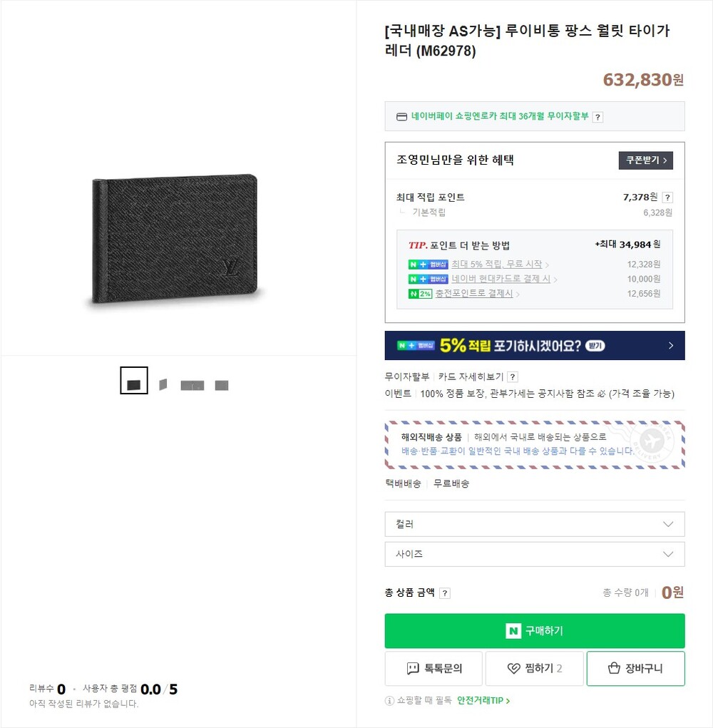Click question mark beside 총 상품 금액
The height and width of the screenshot is (728, 713).
coord(445,593)
